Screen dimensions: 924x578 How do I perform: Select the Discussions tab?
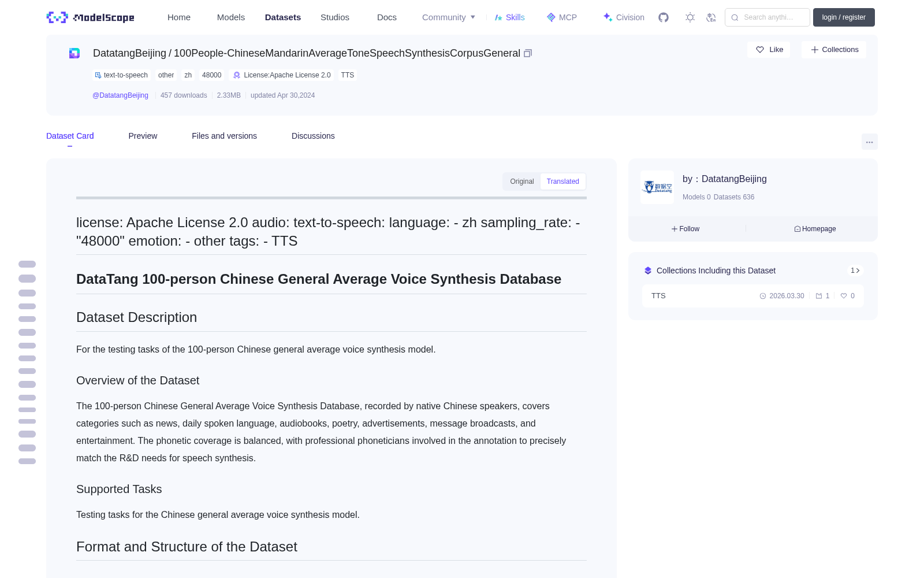313,136
